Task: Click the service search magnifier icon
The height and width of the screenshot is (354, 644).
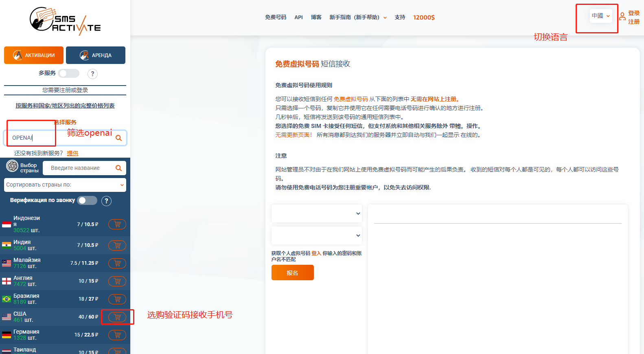Action: click(x=118, y=138)
